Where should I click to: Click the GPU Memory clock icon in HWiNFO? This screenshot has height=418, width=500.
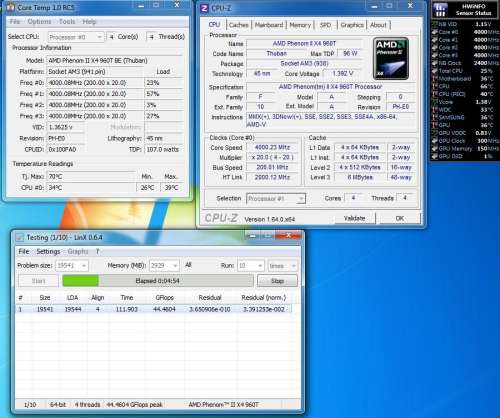coord(434,149)
